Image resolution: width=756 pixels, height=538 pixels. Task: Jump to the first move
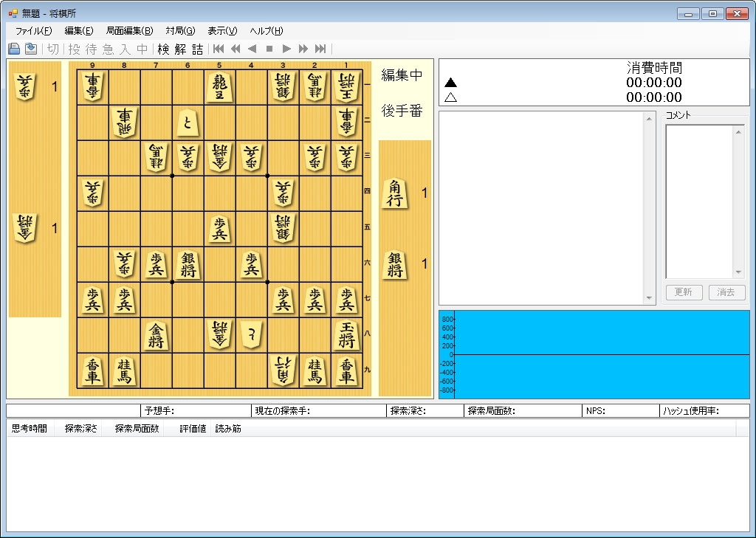point(219,49)
